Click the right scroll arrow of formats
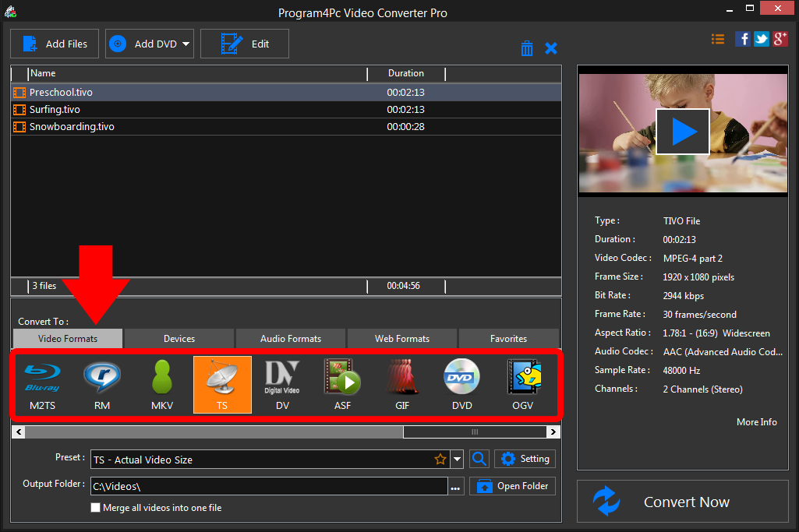The height and width of the screenshot is (532, 799). (x=553, y=432)
